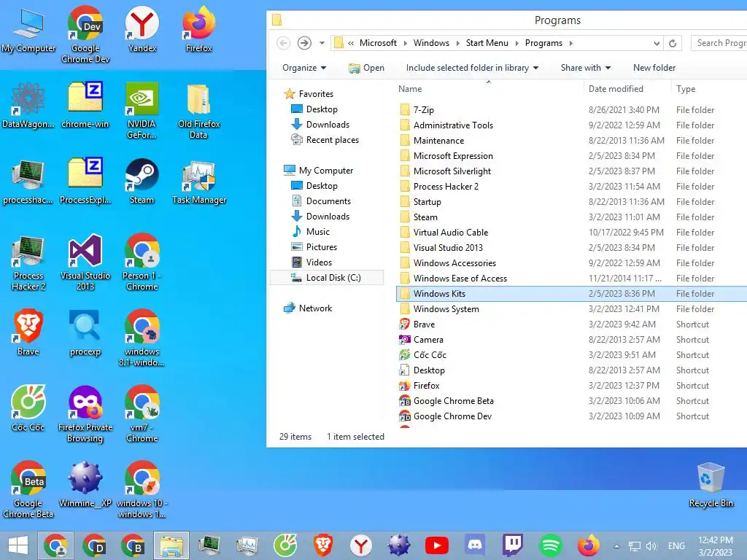Refresh the Programs folder view
747x560 pixels.
click(x=673, y=43)
